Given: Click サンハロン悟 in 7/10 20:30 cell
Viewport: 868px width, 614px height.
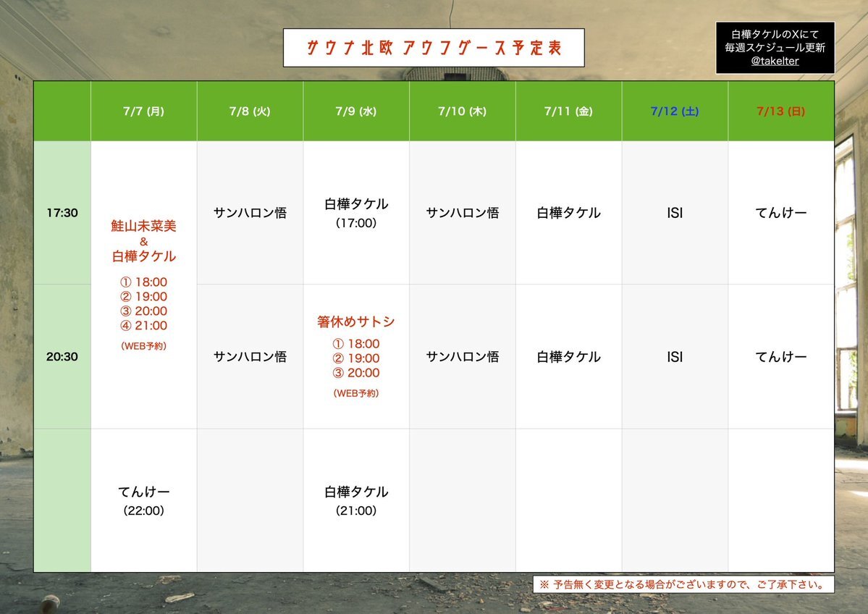Looking at the screenshot, I should point(462,356).
